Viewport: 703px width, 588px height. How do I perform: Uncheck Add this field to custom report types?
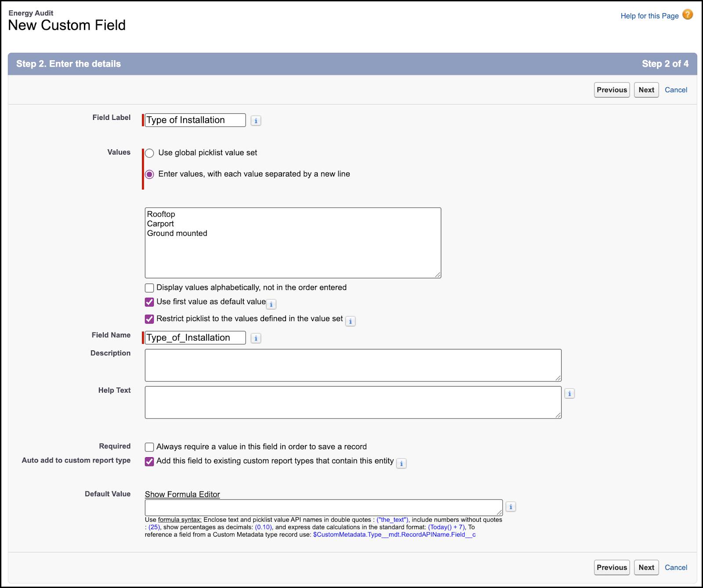click(x=149, y=461)
